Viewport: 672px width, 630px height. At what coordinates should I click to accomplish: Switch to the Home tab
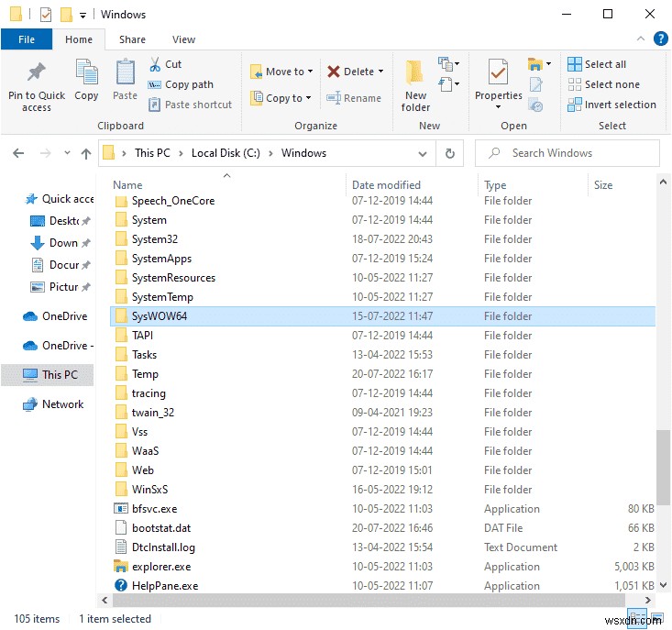(79, 39)
